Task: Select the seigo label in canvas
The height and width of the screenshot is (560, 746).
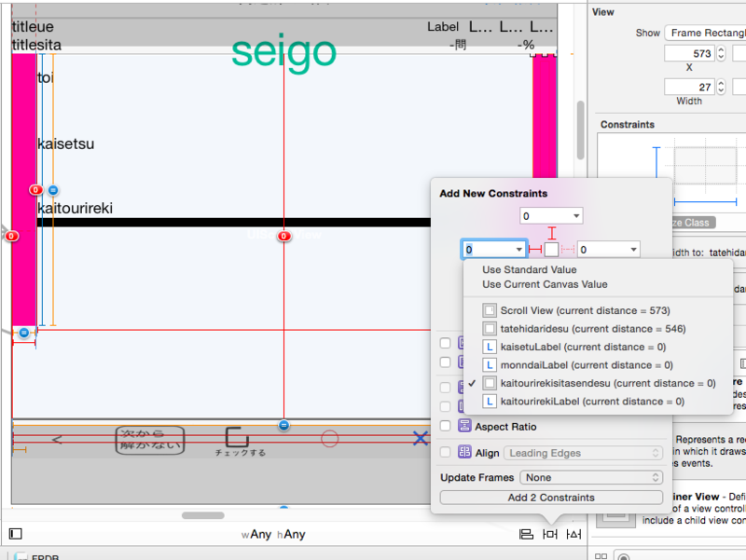Action: click(283, 52)
